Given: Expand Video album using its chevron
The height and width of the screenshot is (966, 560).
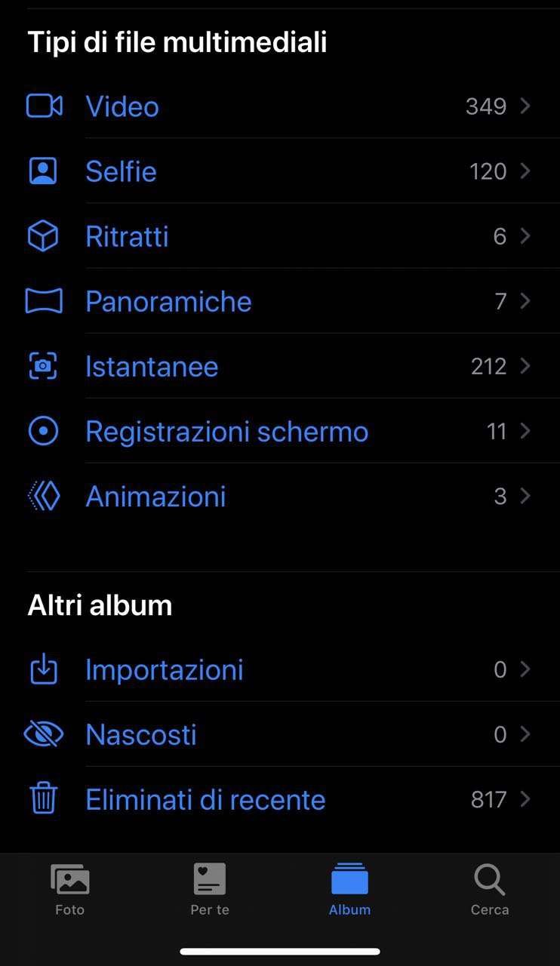Looking at the screenshot, I should 525,106.
